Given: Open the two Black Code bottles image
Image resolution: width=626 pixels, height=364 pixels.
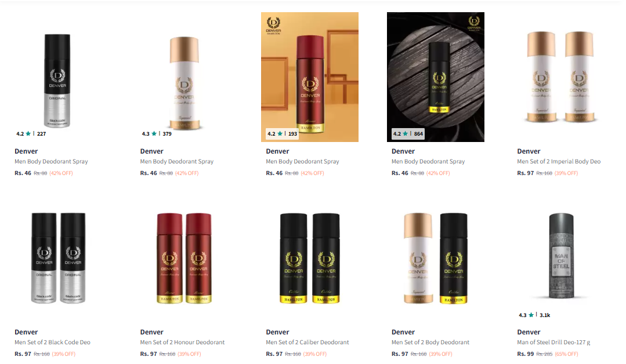Looking at the screenshot, I should tap(58, 258).
